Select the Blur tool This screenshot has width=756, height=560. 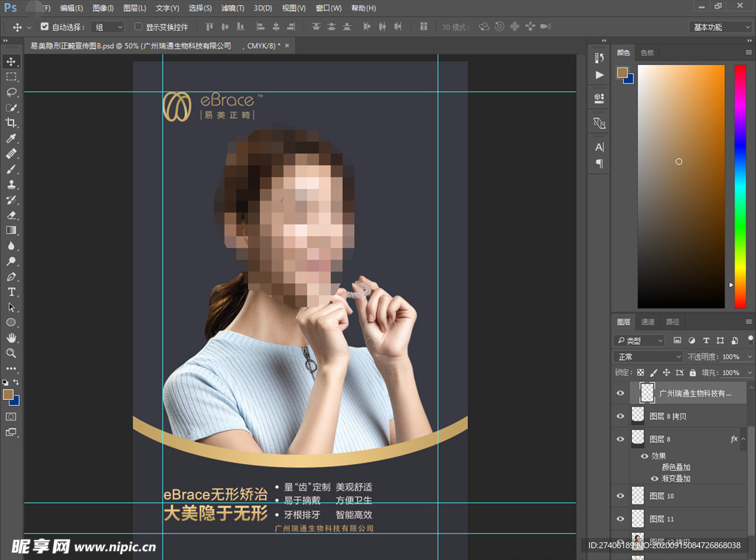pyautogui.click(x=11, y=246)
